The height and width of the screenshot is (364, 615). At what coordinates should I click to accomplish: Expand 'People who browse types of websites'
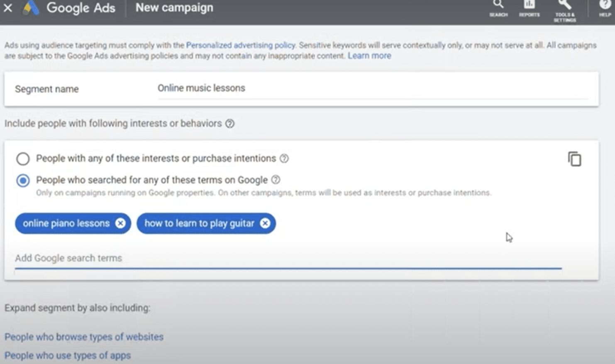coord(84,337)
